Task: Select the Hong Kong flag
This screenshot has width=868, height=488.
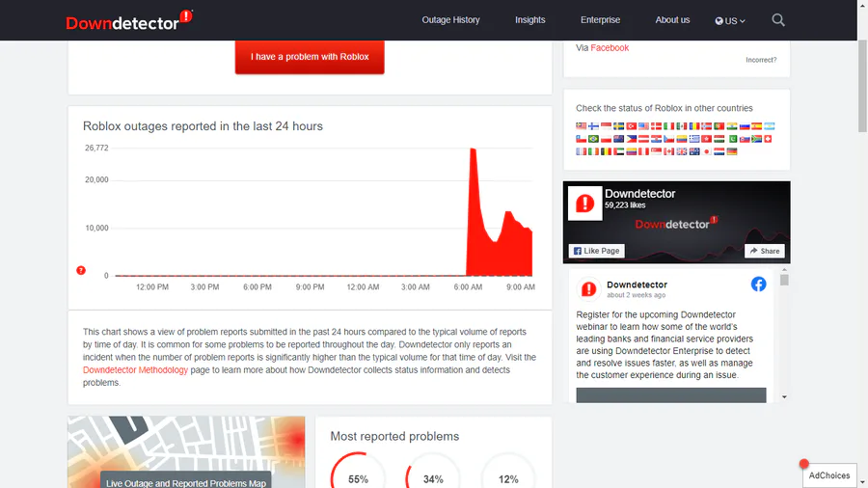Action: (x=706, y=139)
